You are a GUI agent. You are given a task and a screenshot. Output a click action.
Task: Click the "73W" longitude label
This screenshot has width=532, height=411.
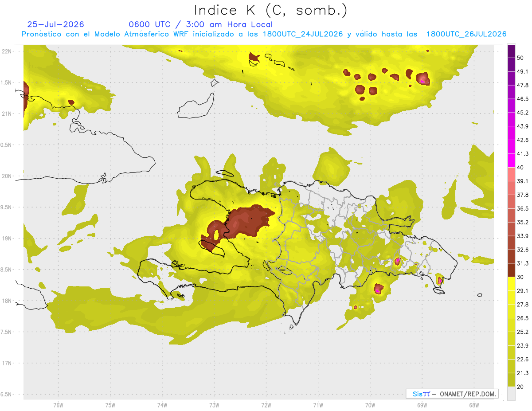click(x=214, y=405)
